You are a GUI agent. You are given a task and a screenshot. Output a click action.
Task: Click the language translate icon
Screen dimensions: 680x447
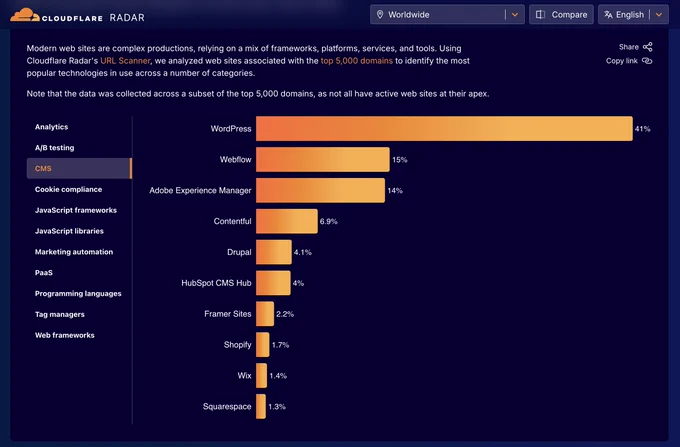(x=608, y=15)
